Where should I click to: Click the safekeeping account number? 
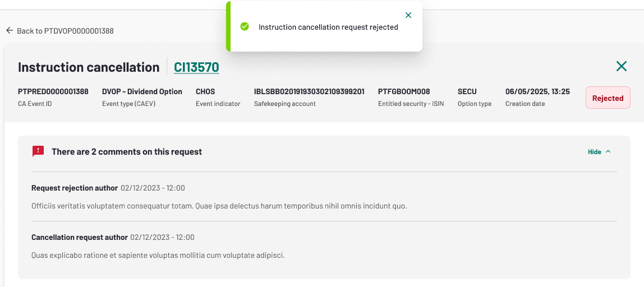[309, 91]
